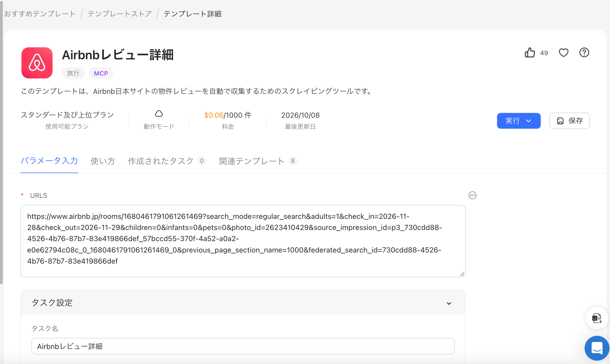610x364 pixels.
Task: Click the 0 badge beside 作成されたタスク
Action: (202, 161)
